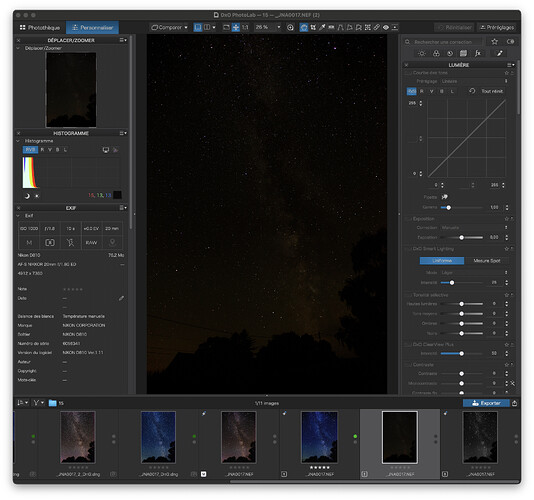The image size is (534, 500).
Task: Adjust the Exposition slider handle
Action: tap(461, 238)
